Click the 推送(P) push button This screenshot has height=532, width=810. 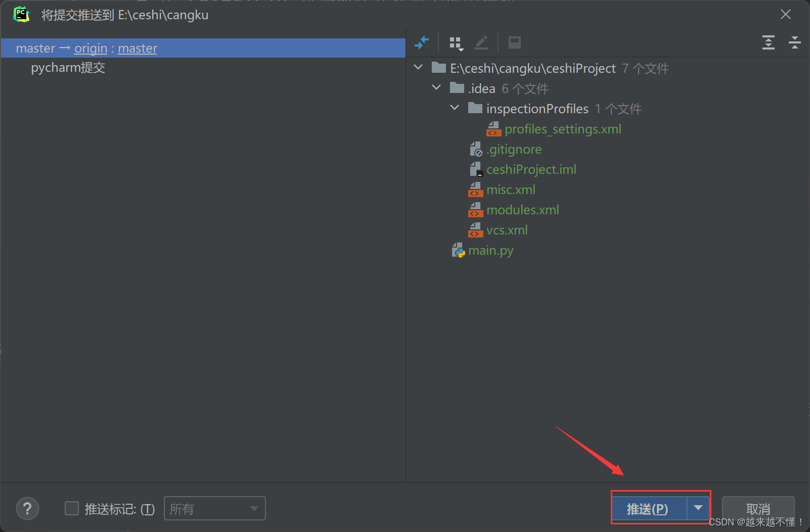(x=649, y=508)
